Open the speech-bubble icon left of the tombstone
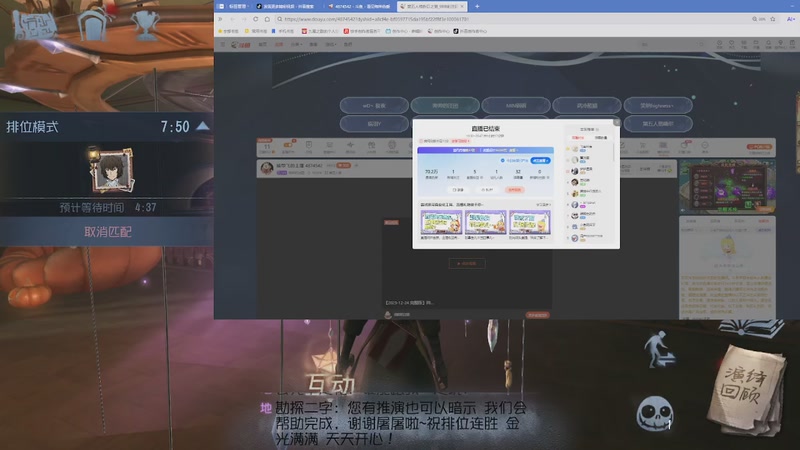Viewport: 800px width, 450px height. pos(35,25)
